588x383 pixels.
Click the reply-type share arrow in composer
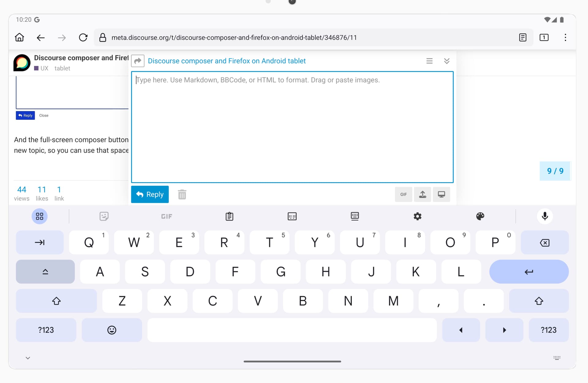pyautogui.click(x=138, y=61)
